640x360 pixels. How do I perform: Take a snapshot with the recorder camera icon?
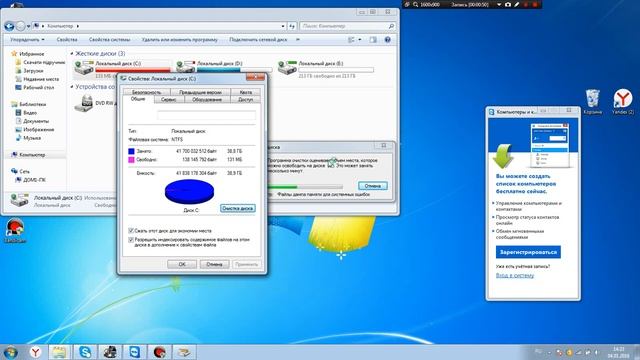[x=507, y=4]
